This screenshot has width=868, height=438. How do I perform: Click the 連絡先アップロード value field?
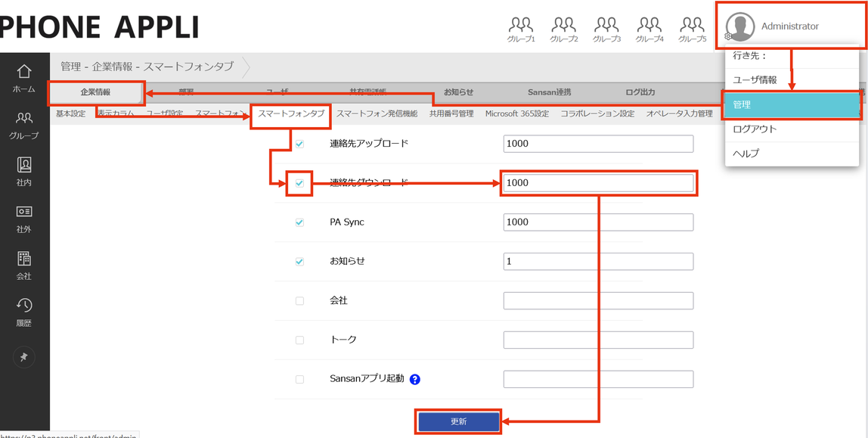click(598, 144)
